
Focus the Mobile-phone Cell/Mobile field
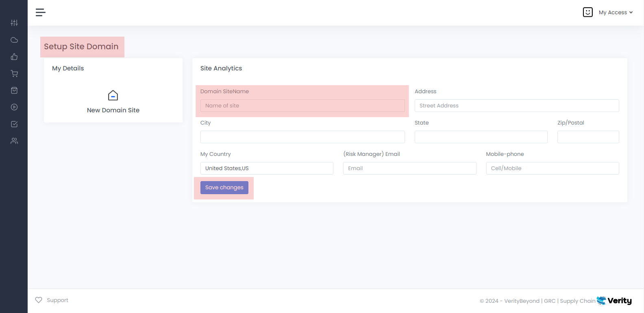click(x=553, y=168)
